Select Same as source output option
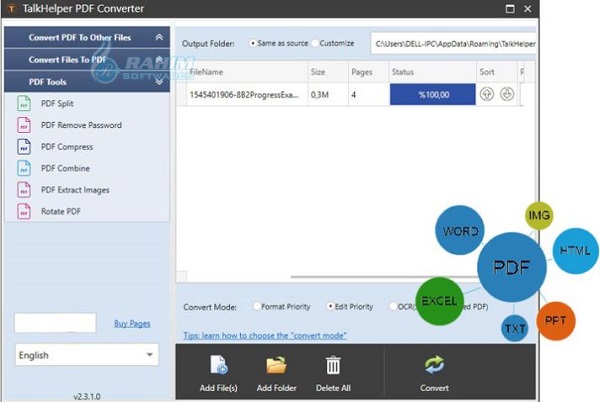 pyautogui.click(x=253, y=43)
